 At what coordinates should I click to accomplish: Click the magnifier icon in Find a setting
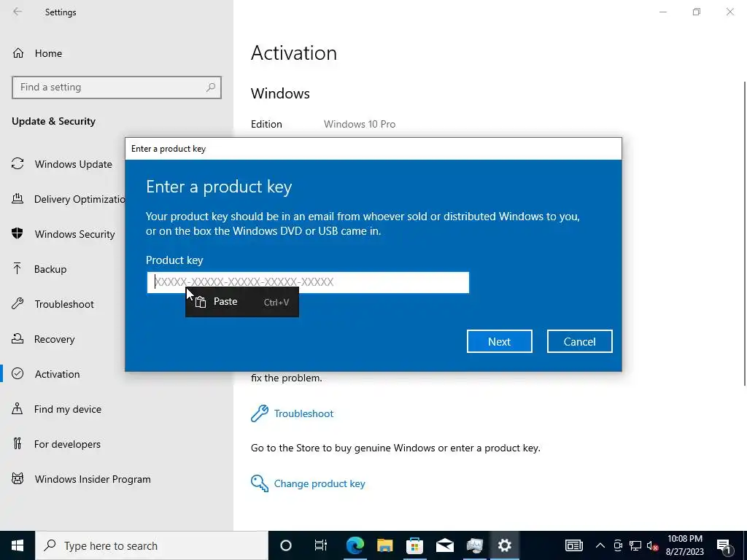[211, 87]
